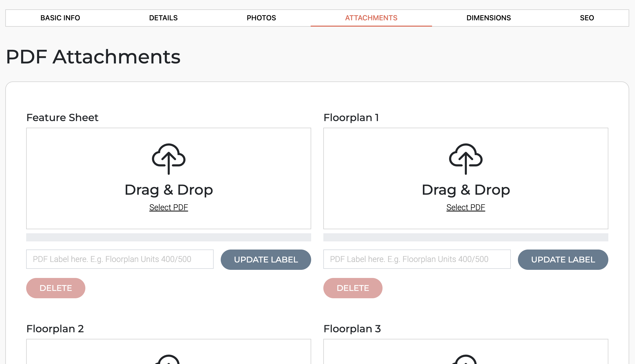Screen dimensions: 635x364
Task: Click the Floorplan 1 cloud upload icon
Action: 466,159
